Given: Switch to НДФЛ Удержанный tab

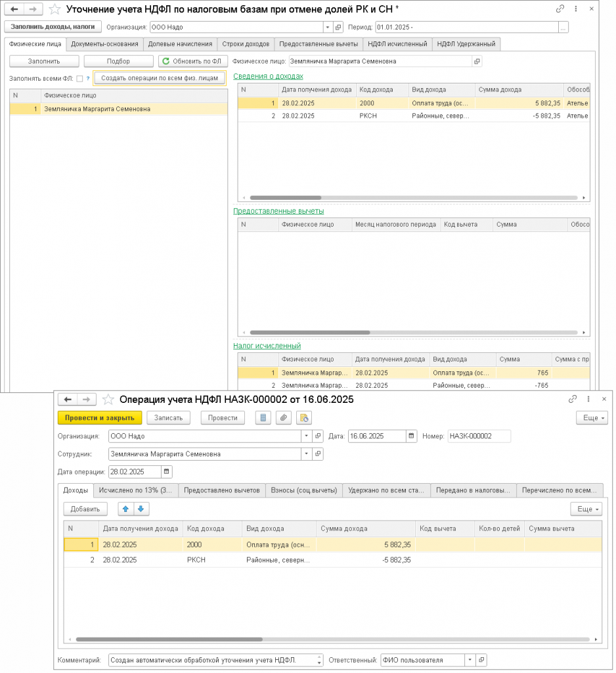Looking at the screenshot, I should 466,44.
